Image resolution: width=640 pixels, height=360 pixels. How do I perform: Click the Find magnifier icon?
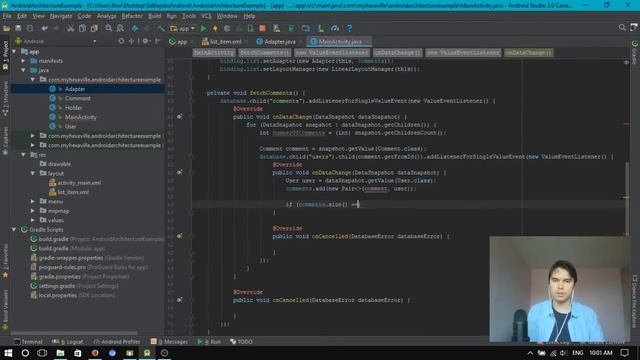point(109,28)
